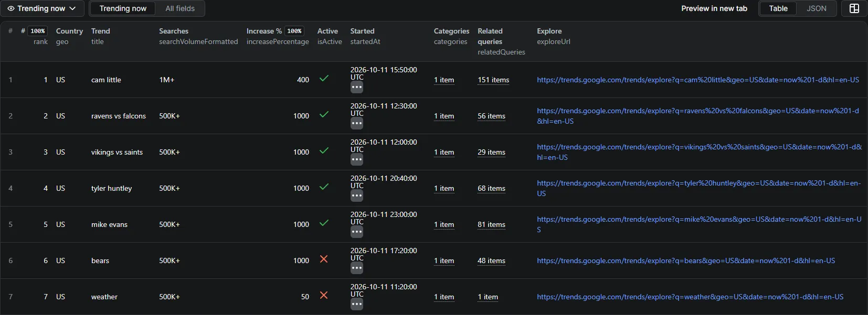The height and width of the screenshot is (315, 868).
Task: Expand startedAt details for cam little
Action: pos(357,88)
